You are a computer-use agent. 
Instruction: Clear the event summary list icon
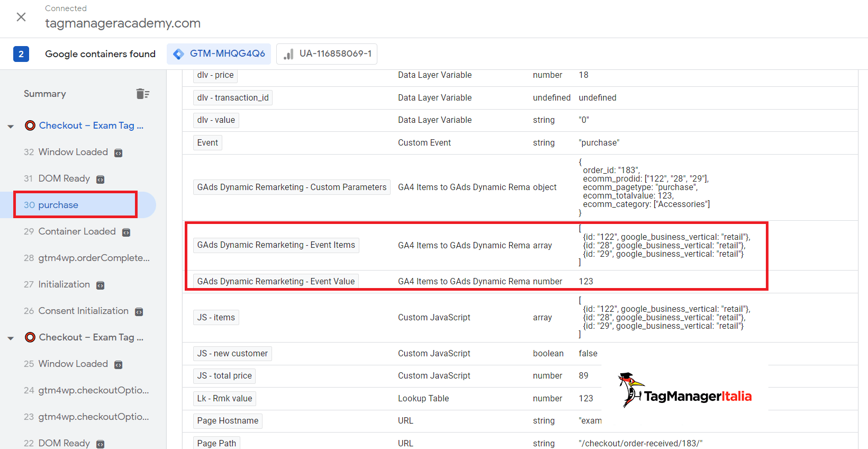[x=143, y=94]
